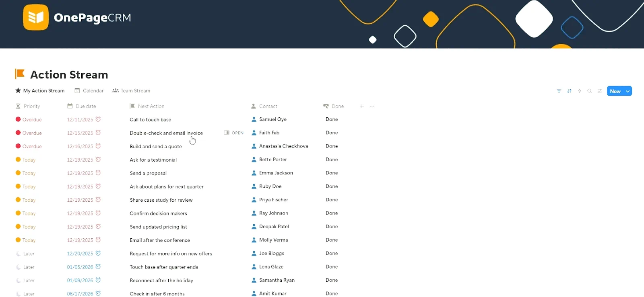The height and width of the screenshot is (297, 644).
Task: Open automations via the lightning bolt icon
Action: pyautogui.click(x=579, y=91)
